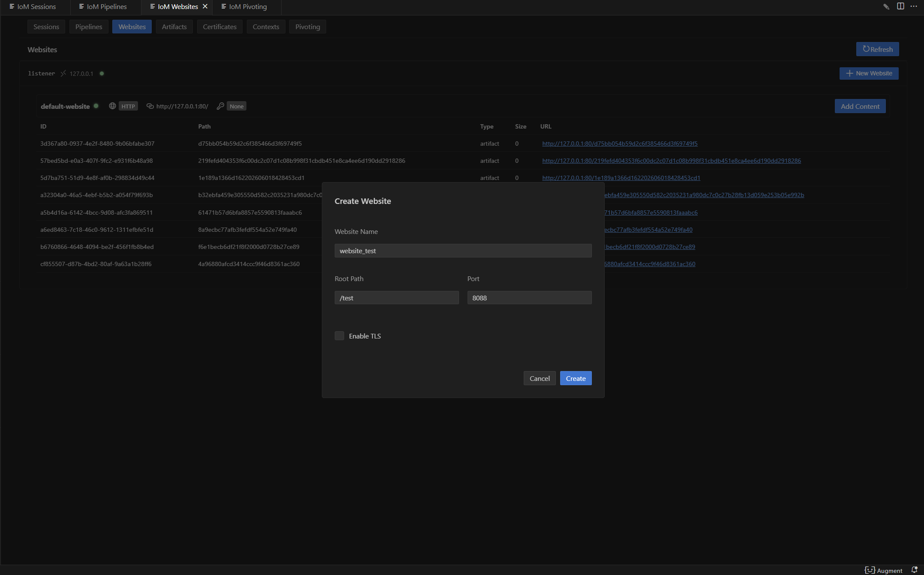Viewport: 924px width, 575px height.
Task: Click the Path column header
Action: pos(204,126)
